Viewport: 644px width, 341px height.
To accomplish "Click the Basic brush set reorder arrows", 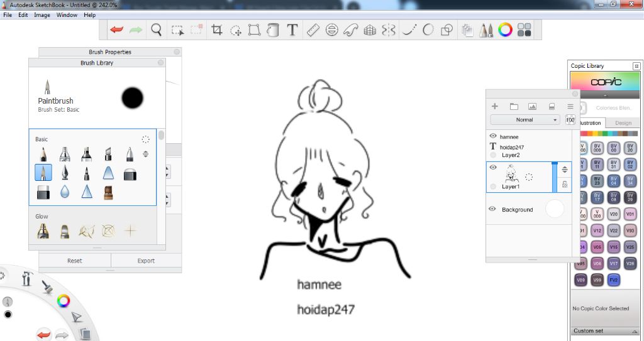I will [x=145, y=154].
